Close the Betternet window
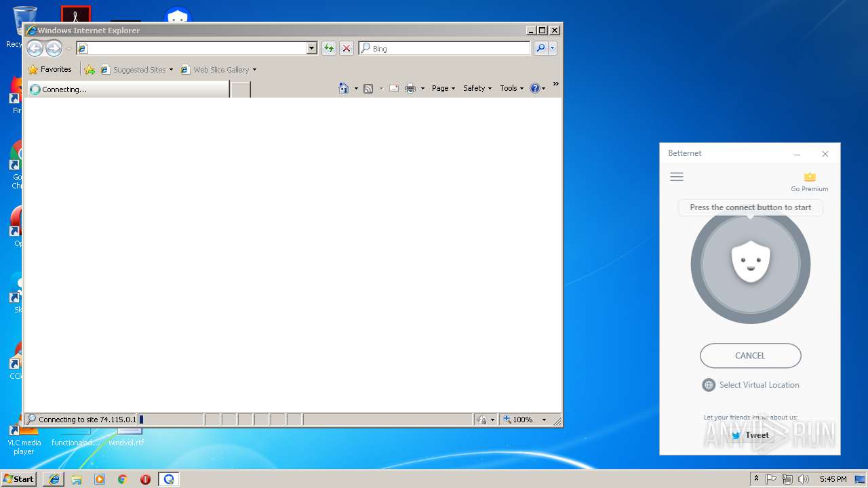The width and height of the screenshot is (868, 488). tap(825, 154)
